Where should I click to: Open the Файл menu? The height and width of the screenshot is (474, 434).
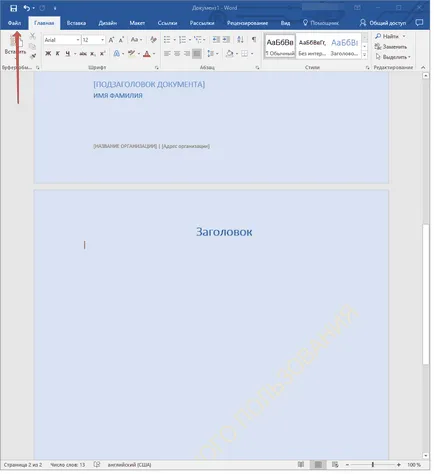tap(14, 23)
